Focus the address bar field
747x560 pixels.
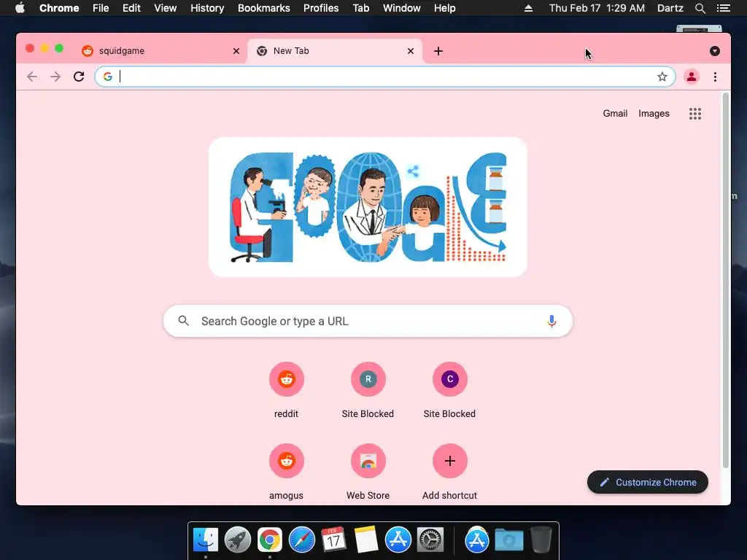[385, 77]
